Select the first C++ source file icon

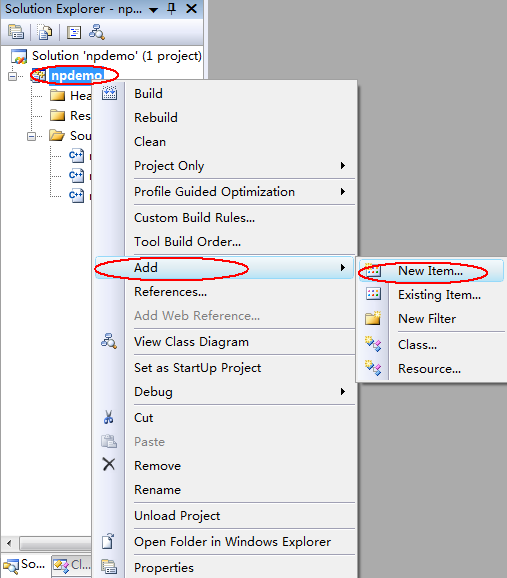(76, 155)
